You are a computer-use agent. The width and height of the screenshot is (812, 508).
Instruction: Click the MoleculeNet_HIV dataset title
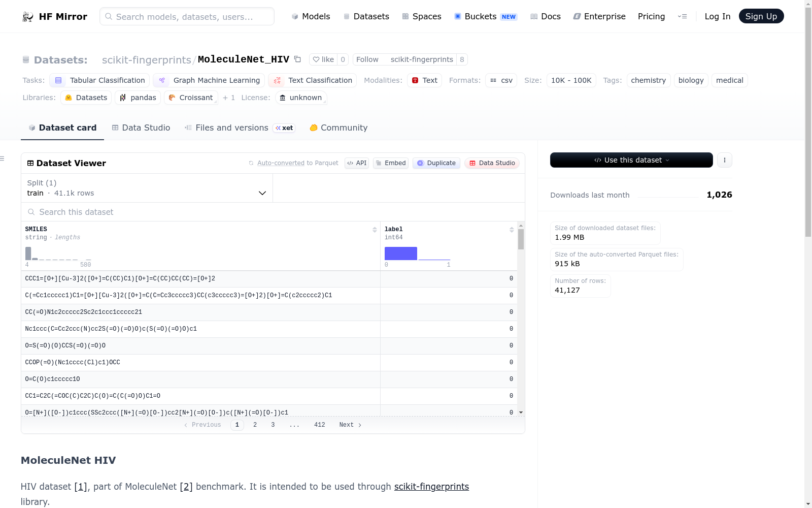point(244,59)
